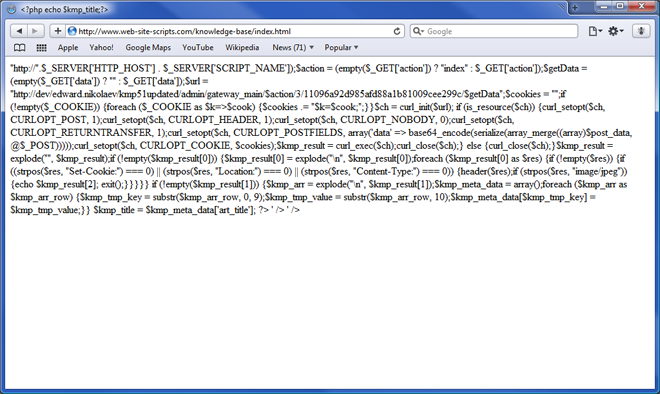Open a new tab with the tab-bar plus
The width and height of the screenshot is (660, 394).
(x=575, y=8)
